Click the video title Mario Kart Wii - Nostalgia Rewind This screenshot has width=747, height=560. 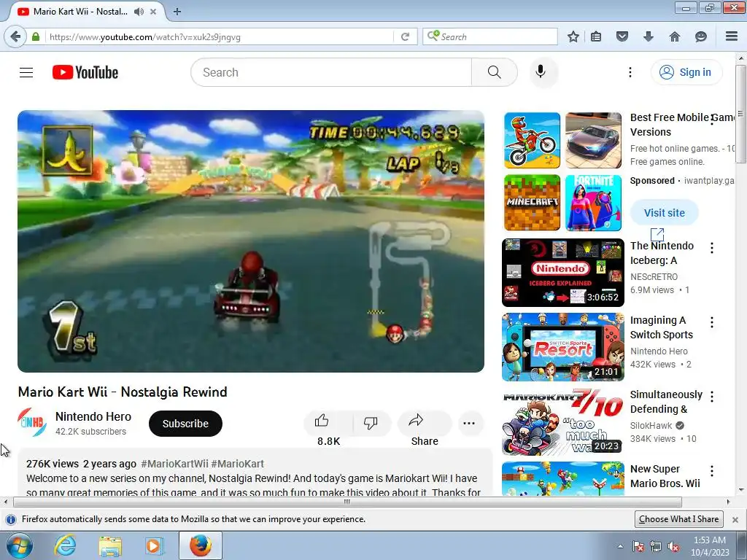pos(123,392)
